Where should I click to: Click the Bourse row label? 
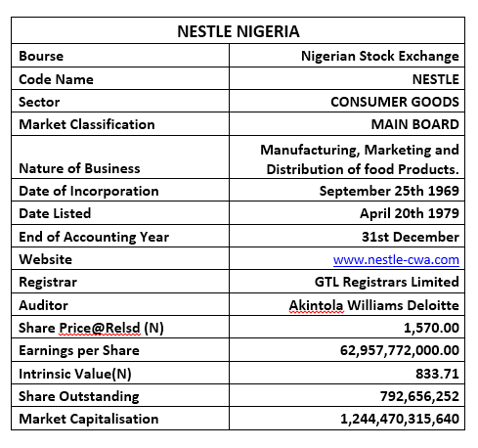click(41, 56)
